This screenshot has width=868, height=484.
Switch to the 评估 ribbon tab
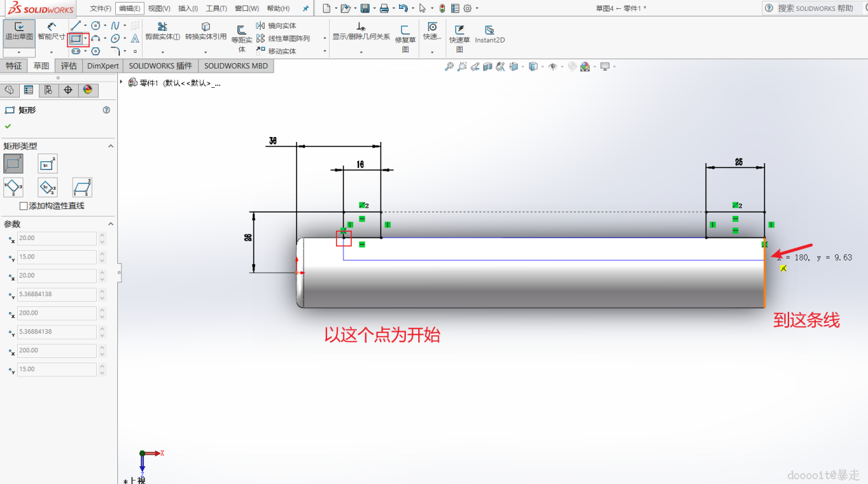[x=69, y=66]
